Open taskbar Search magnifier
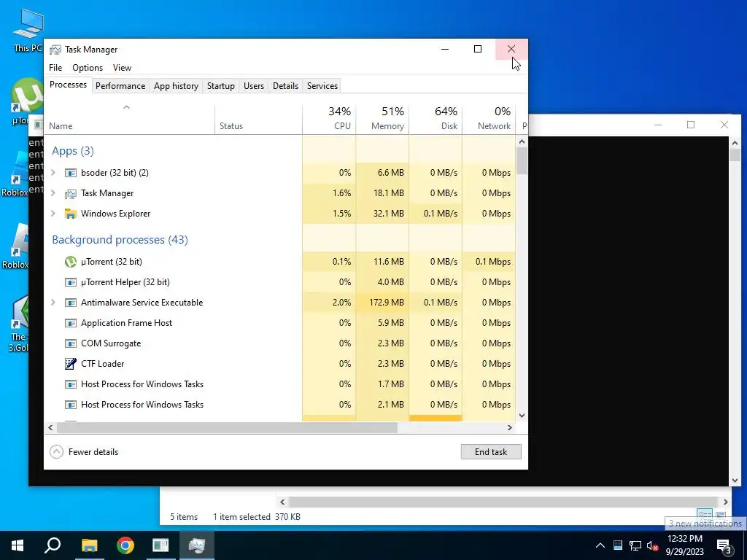 coord(53,545)
